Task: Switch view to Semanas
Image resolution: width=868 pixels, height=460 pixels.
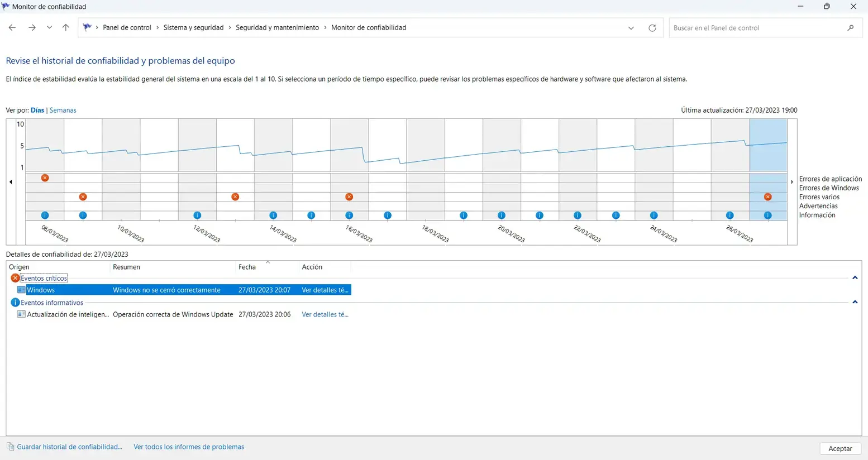Action: (63, 110)
